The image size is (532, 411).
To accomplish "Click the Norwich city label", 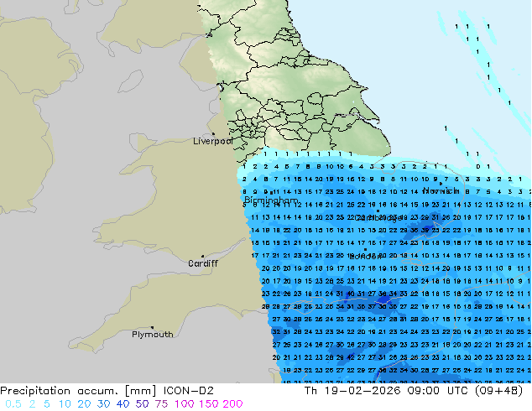I will point(441,190).
